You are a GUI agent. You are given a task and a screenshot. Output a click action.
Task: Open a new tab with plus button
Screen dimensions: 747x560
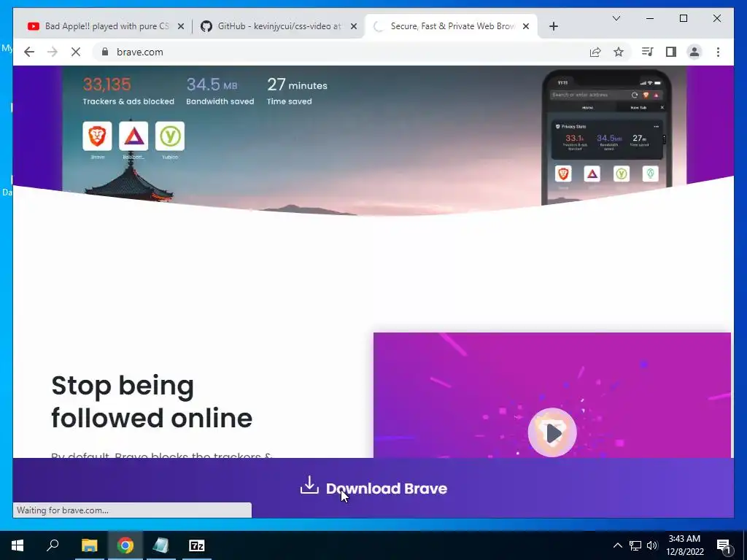[x=553, y=26]
